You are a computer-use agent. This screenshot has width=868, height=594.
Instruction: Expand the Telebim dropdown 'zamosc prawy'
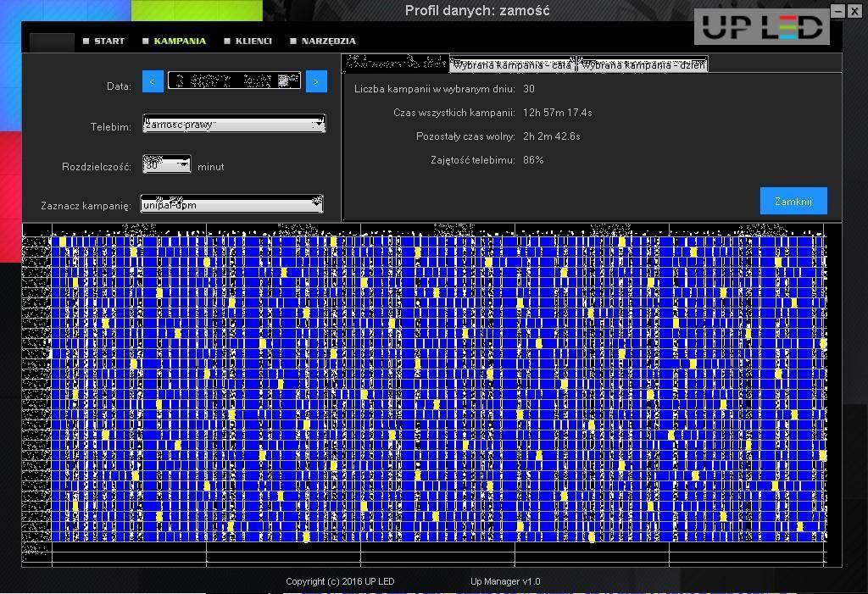coord(234,124)
